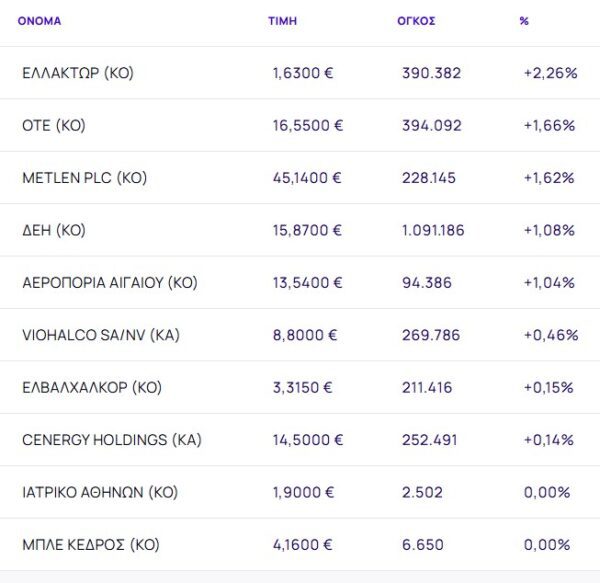The width and height of the screenshot is (600, 583).
Task: Sort by the ΤΙΜΗ column header
Action: click(x=282, y=21)
